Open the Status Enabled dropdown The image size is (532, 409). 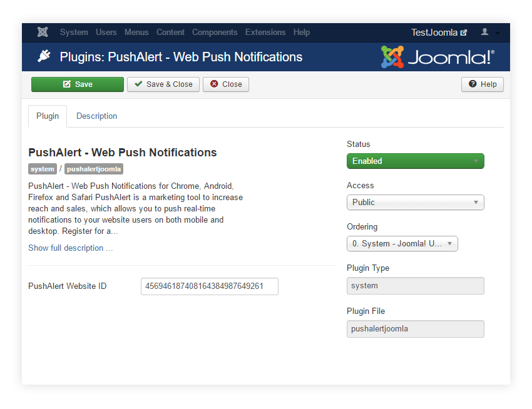[x=416, y=161]
